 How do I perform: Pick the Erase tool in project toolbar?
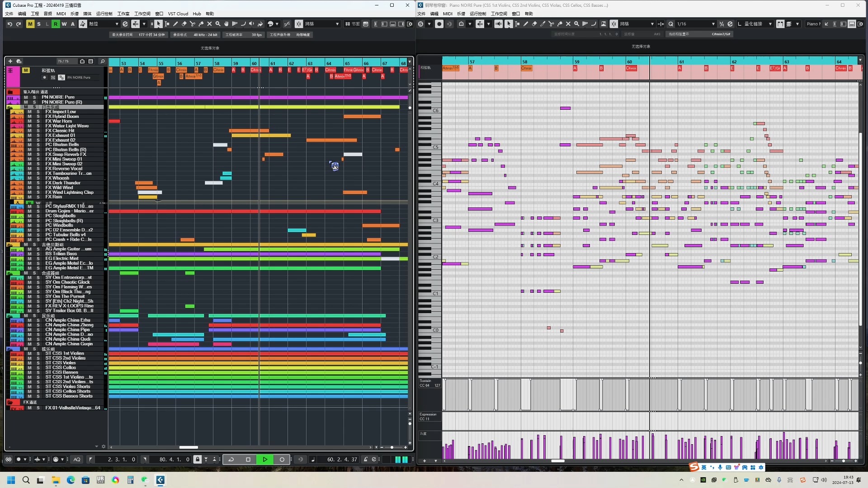point(184,24)
